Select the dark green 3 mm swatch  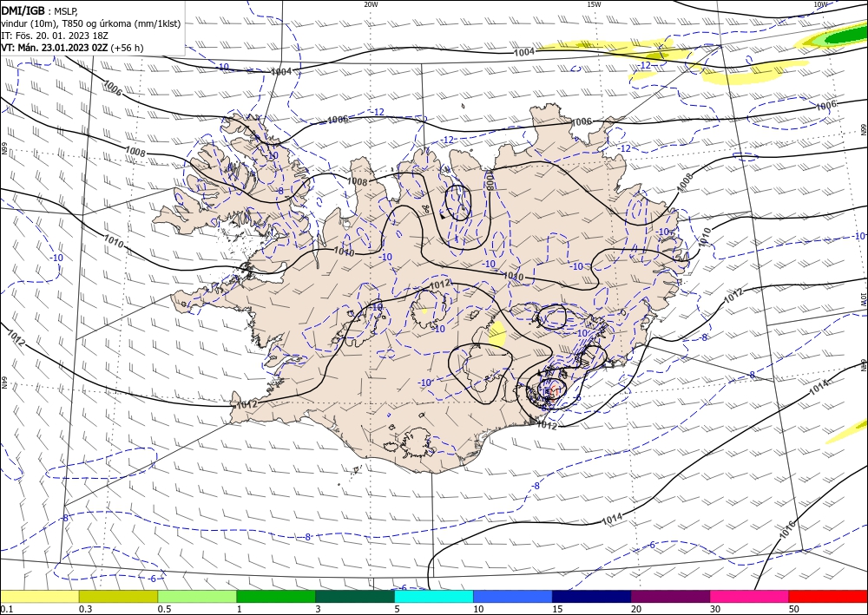pyautogui.click(x=355, y=596)
